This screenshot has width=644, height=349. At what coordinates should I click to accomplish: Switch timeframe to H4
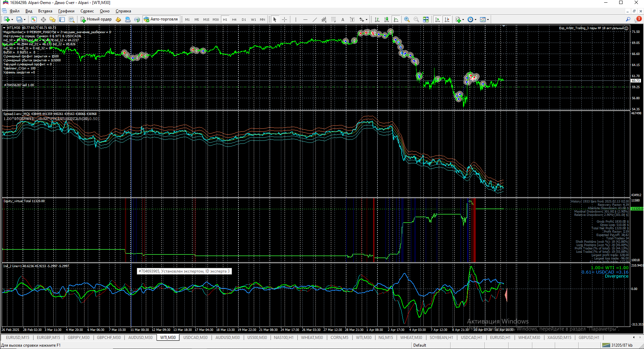234,19
